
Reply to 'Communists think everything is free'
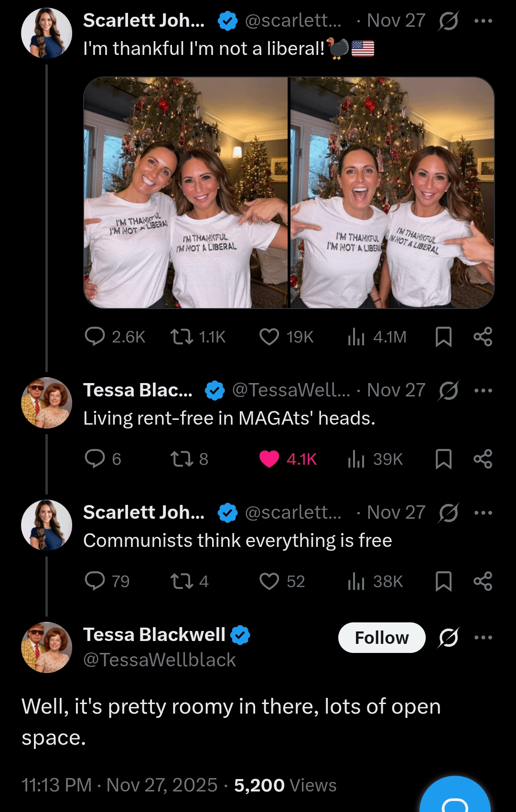coord(95,581)
